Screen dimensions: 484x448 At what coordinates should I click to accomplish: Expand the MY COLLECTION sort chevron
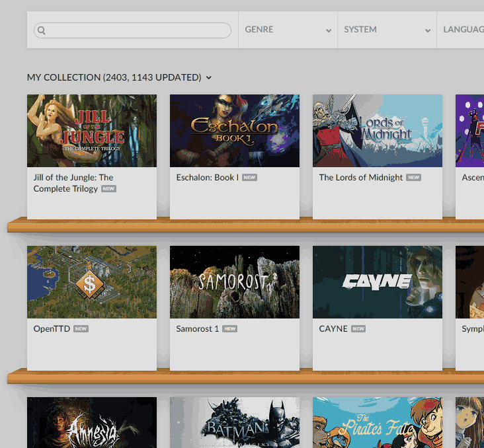(209, 78)
